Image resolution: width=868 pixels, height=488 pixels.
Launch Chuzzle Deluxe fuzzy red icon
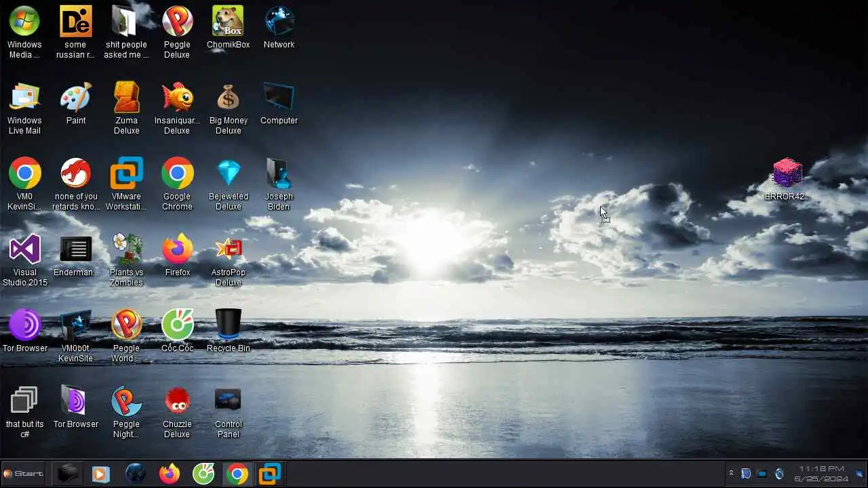point(177,411)
